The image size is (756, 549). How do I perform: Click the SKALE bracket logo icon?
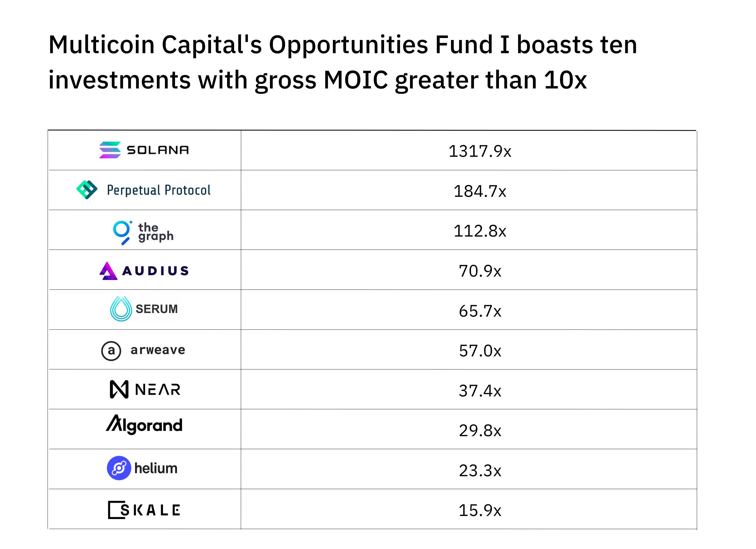pos(116,510)
